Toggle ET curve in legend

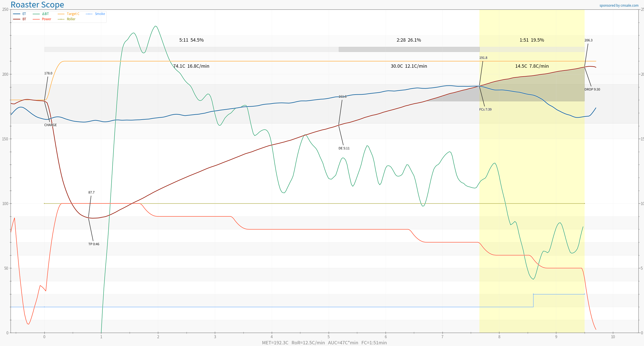[x=24, y=14]
